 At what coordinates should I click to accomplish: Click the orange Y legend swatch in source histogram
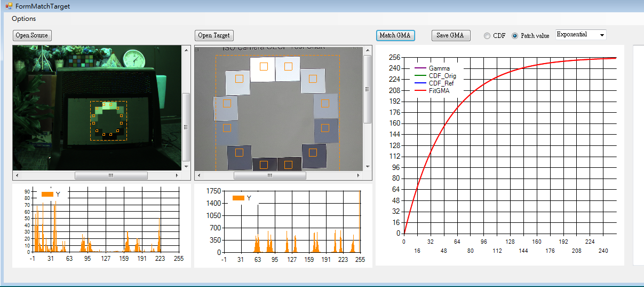point(47,194)
